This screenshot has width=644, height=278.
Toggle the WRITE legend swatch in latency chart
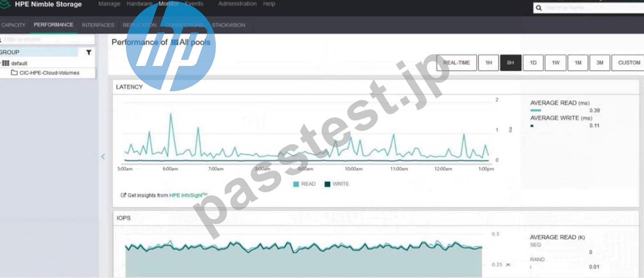pos(327,184)
